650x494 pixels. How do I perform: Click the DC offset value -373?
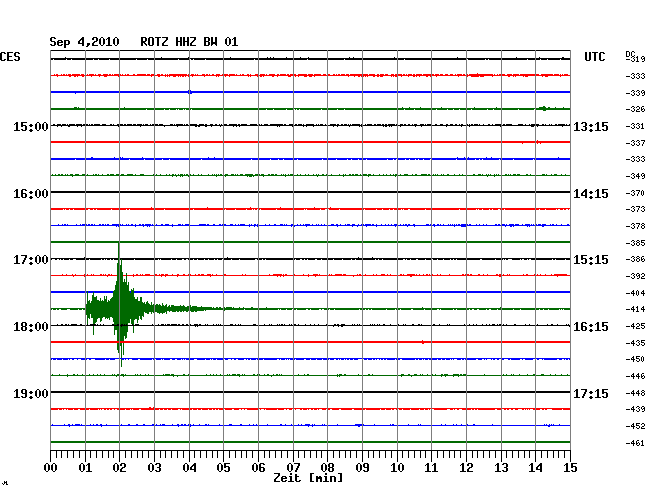click(635, 209)
